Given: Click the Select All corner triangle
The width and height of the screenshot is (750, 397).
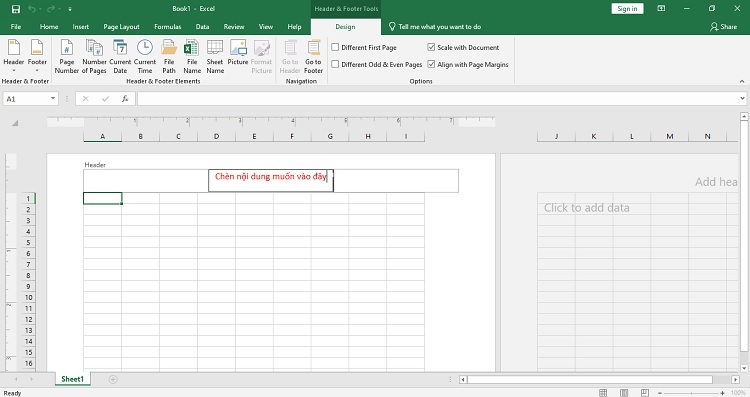Looking at the screenshot, I should 15,123.
